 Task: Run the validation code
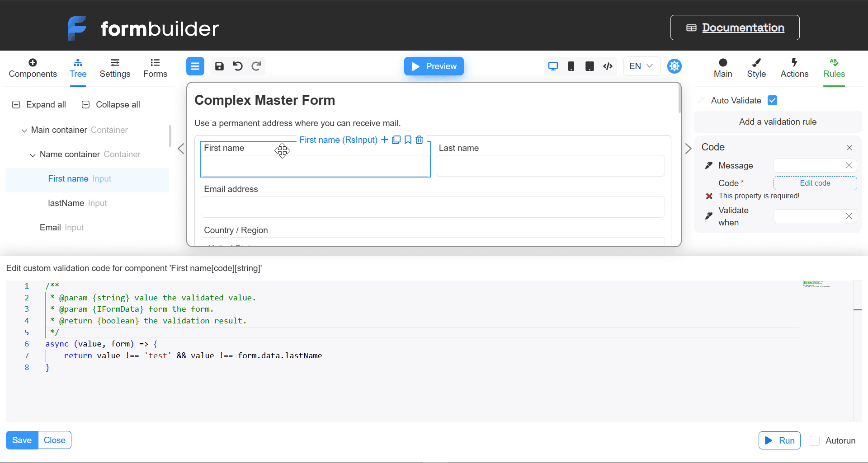point(779,440)
